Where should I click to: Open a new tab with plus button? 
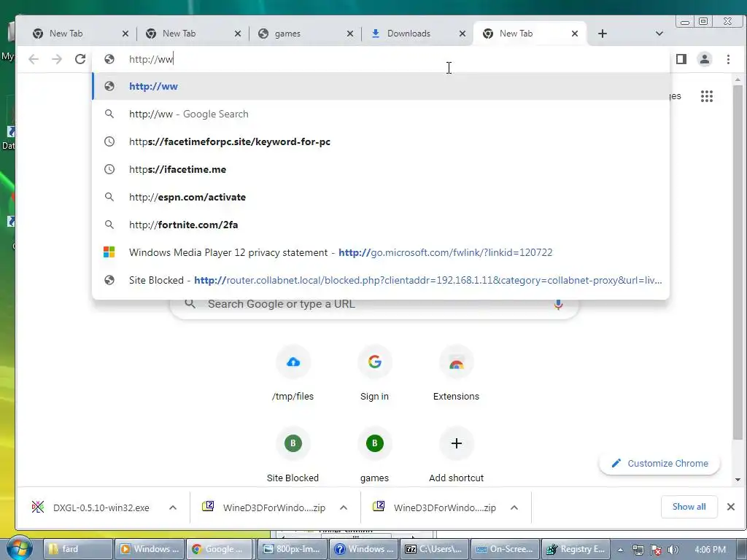coord(602,34)
